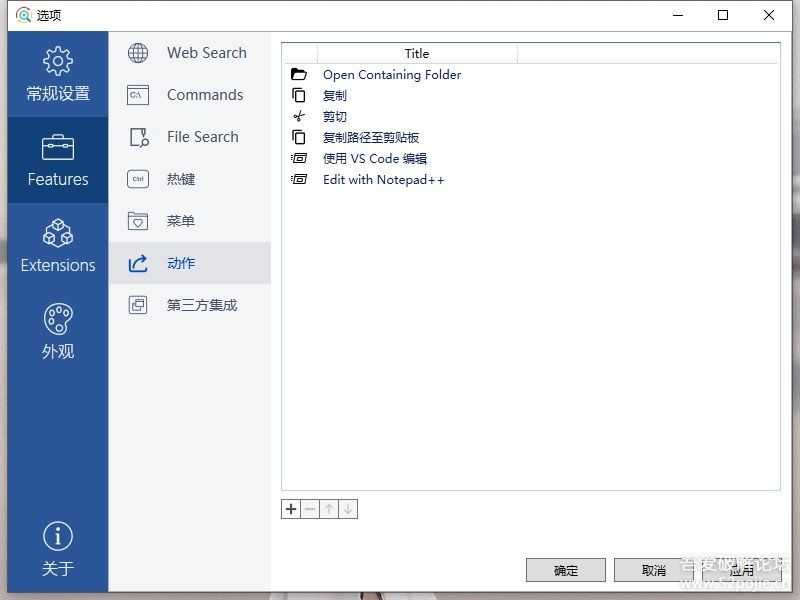Cancel with the 取消 button
Image resolution: width=800 pixels, height=600 pixels.
pyautogui.click(x=654, y=570)
